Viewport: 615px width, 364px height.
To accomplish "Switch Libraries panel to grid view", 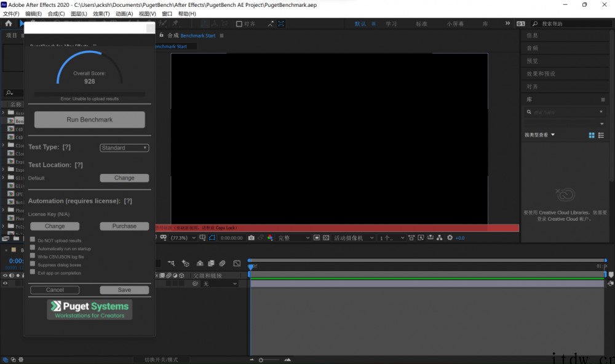I will point(592,135).
